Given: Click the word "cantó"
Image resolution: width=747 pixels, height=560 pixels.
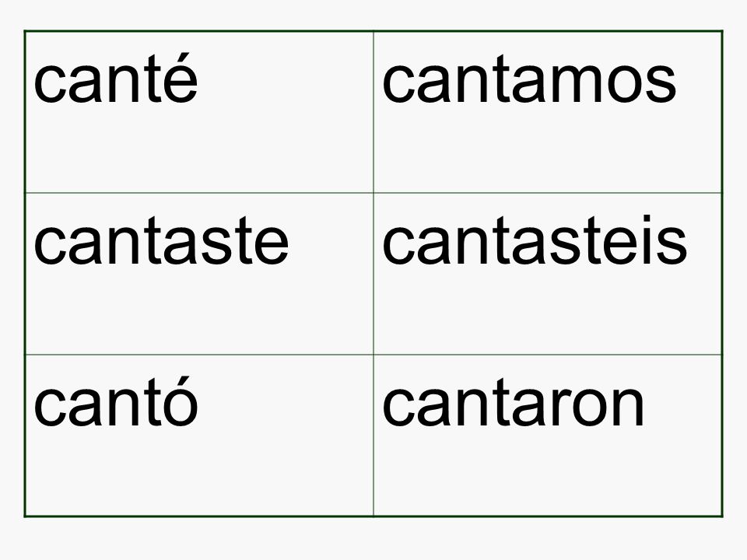Looking at the screenshot, I should point(116,401).
